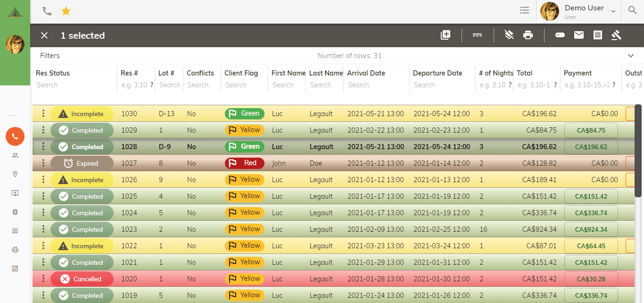This screenshot has height=303, width=644.
Task: Click departure date 2021-02-25 12:00
Action: [442, 229]
